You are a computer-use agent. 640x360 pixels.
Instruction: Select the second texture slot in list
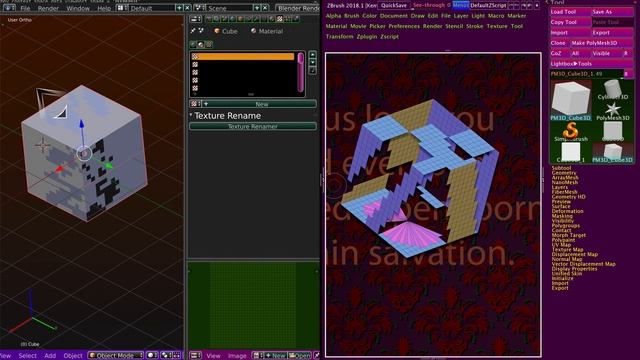pyautogui.click(x=244, y=64)
